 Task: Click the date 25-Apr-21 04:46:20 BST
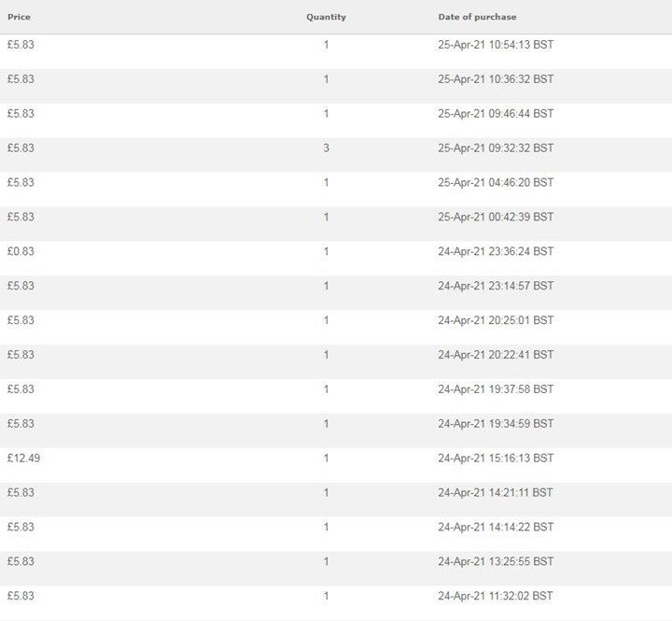tap(496, 182)
